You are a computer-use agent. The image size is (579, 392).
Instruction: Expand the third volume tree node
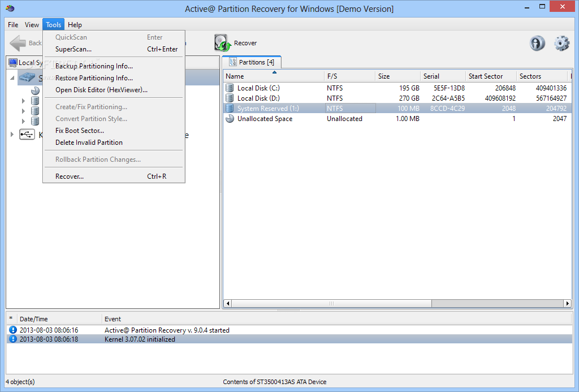[x=23, y=121]
